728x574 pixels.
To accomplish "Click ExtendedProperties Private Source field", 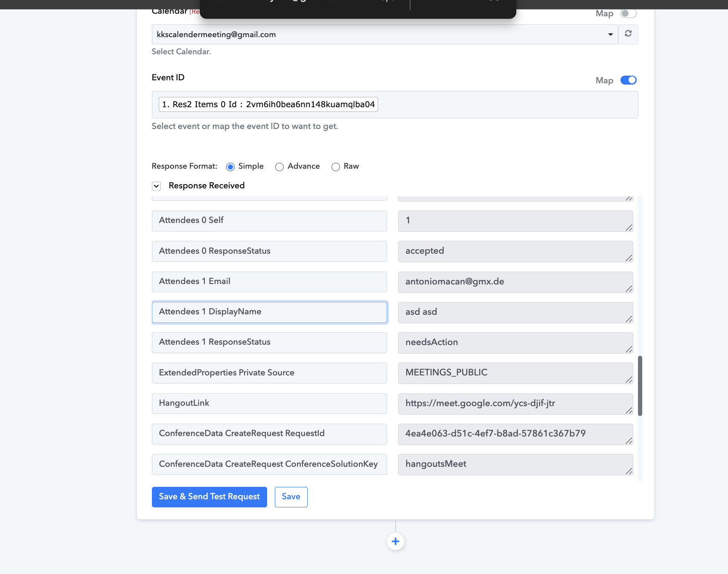I will [269, 373].
